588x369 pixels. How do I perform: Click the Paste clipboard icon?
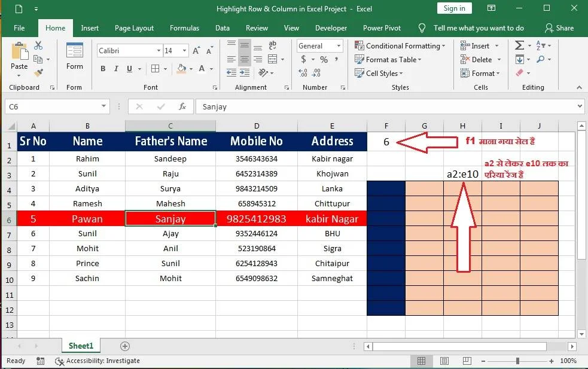click(20, 51)
